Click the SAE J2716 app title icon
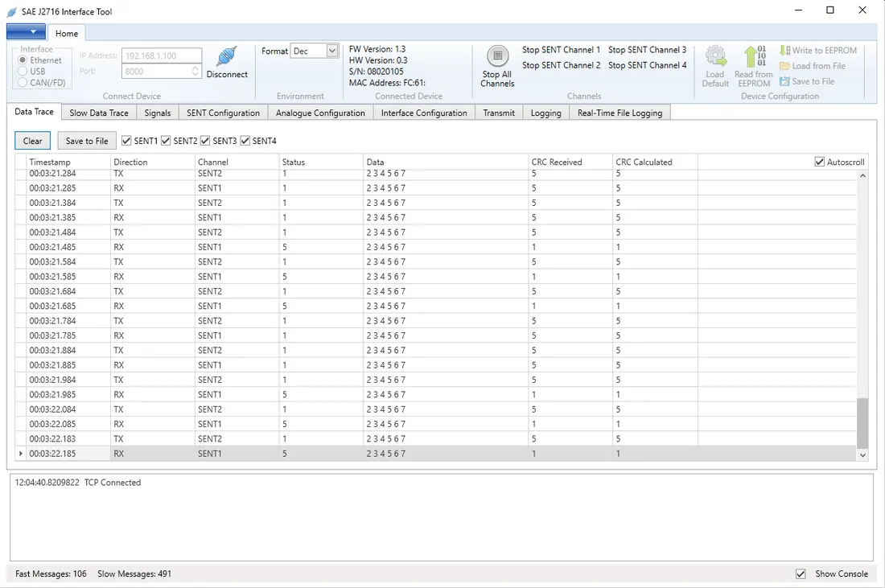The height and width of the screenshot is (588, 885). pos(11,12)
